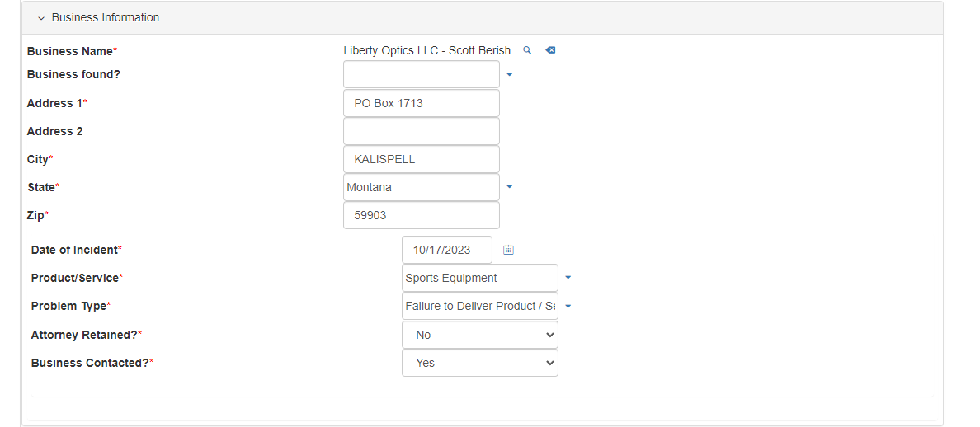Click the Business Contacted? label
Screen dimensions: 980x427
click(92, 363)
